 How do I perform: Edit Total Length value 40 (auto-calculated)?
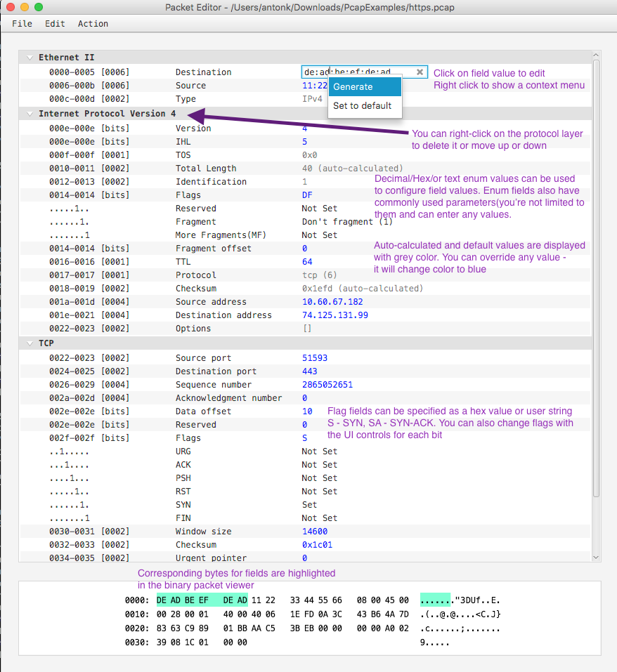click(353, 168)
